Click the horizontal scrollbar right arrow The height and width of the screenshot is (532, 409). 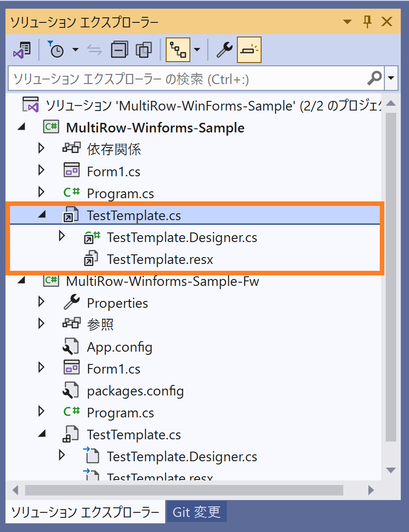371,490
